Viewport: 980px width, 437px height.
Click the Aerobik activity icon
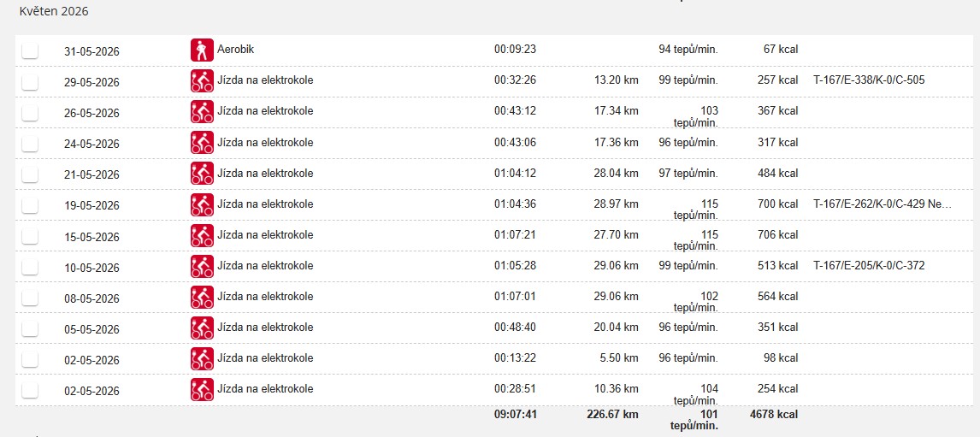point(202,50)
